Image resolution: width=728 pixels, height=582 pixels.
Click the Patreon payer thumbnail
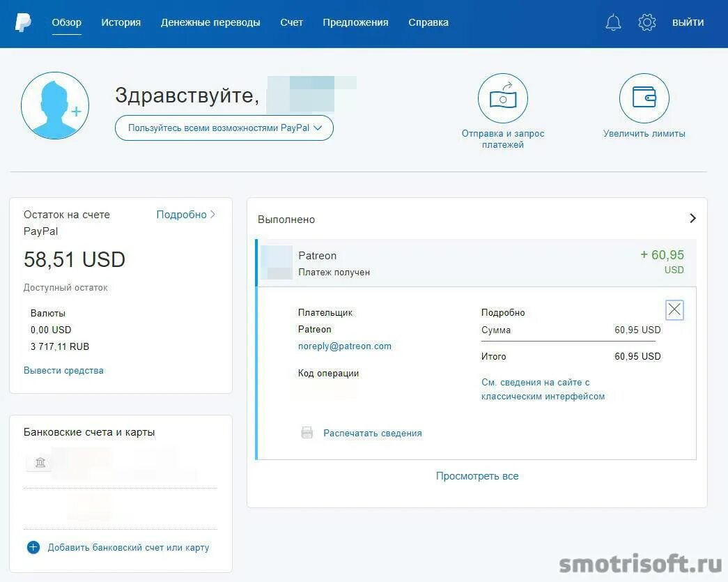(x=277, y=263)
